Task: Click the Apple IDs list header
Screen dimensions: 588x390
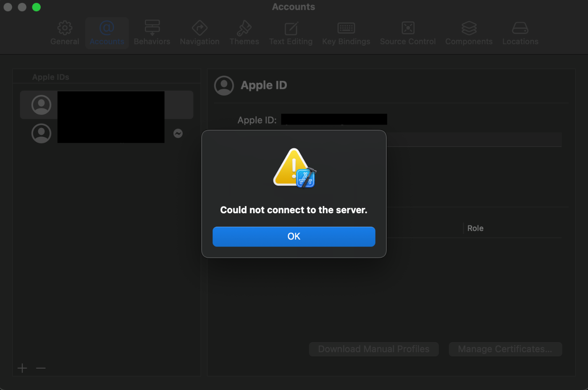Action: coord(51,77)
